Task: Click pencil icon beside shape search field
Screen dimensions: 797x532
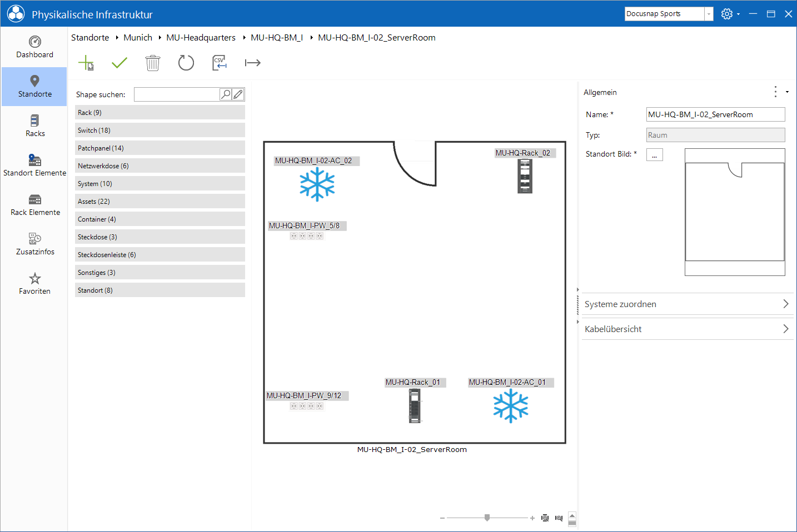Action: [238, 94]
